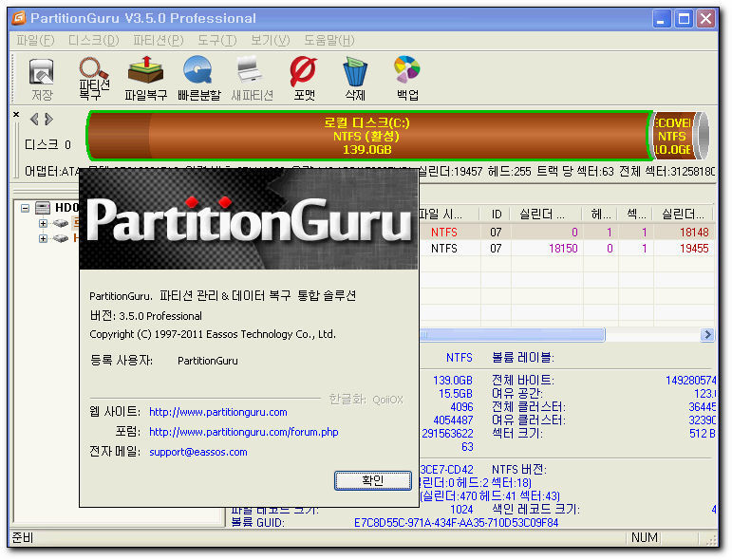The height and width of the screenshot is (560, 732).
Task: Select the red NTFS cell in first row
Action: [444, 233]
